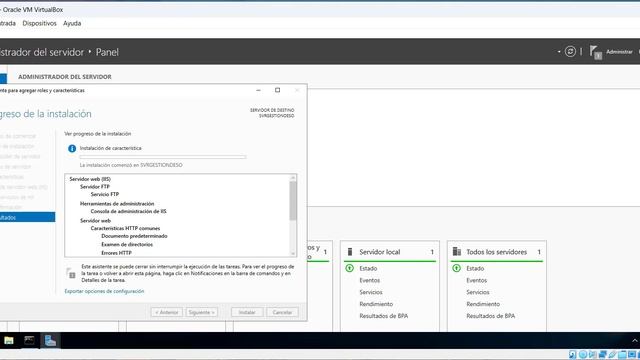Open File Explorer from the guest taskbar
The image size is (640, 360).
tap(9, 340)
